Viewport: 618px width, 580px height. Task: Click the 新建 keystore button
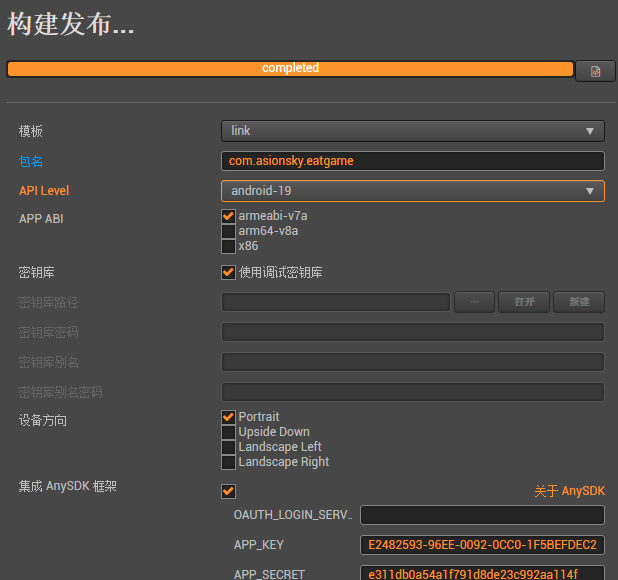579,302
